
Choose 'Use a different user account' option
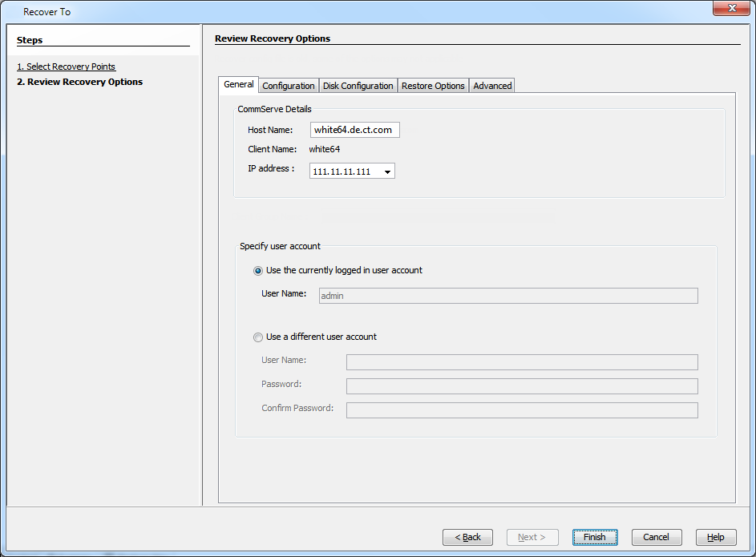[258, 337]
